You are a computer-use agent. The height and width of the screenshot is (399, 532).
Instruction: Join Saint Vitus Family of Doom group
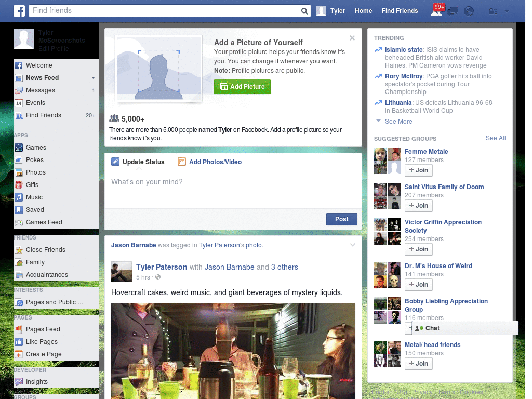click(x=418, y=206)
